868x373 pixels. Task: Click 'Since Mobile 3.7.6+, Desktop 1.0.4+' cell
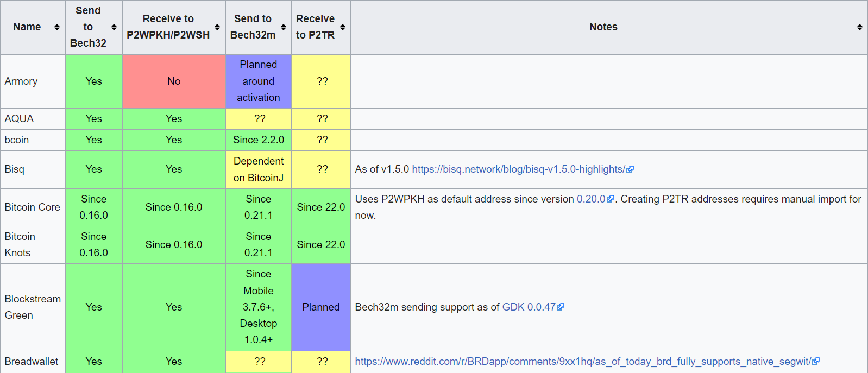click(259, 307)
